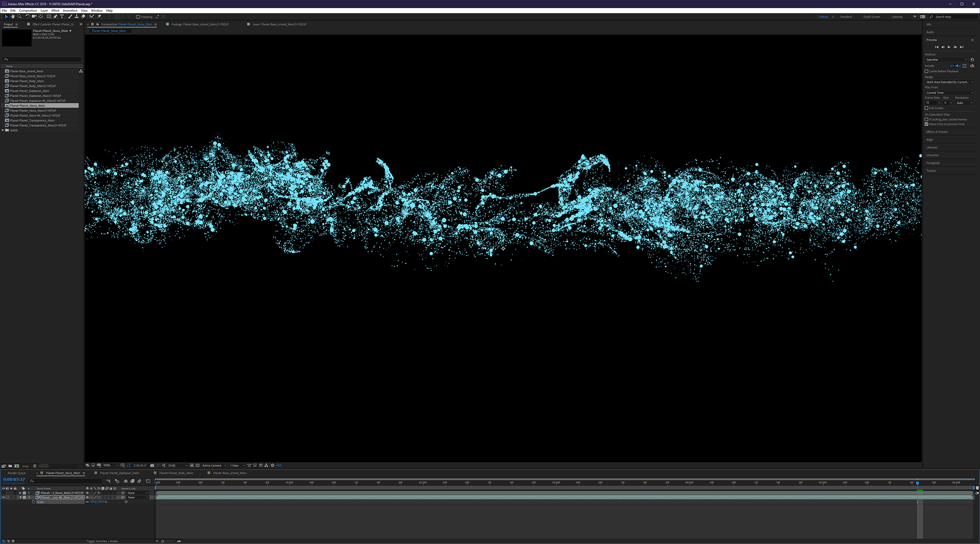Switch to the Render Queue tab
This screenshot has height=544, width=980.
point(17,473)
